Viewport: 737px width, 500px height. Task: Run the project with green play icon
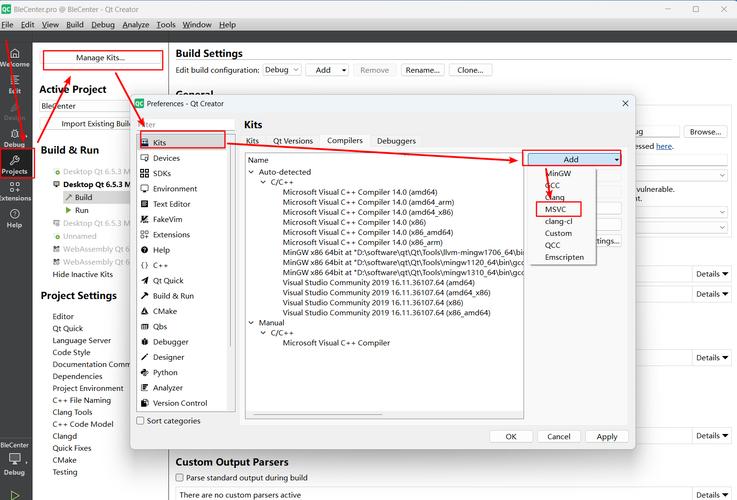(x=15, y=494)
